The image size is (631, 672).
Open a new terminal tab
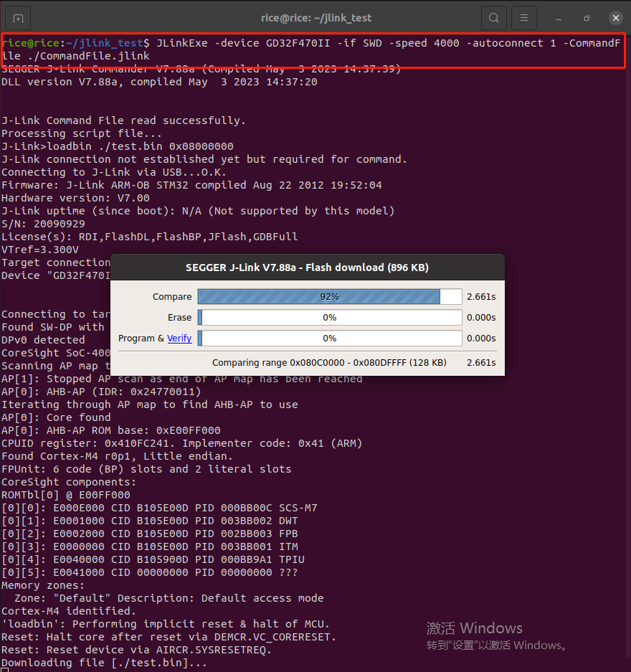pyautogui.click(x=17, y=18)
